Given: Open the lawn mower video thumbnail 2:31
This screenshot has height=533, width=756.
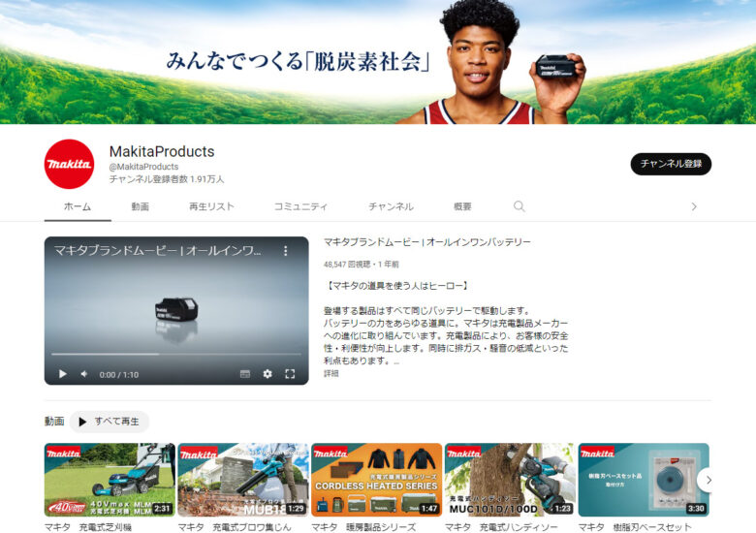Looking at the screenshot, I should pos(110,480).
